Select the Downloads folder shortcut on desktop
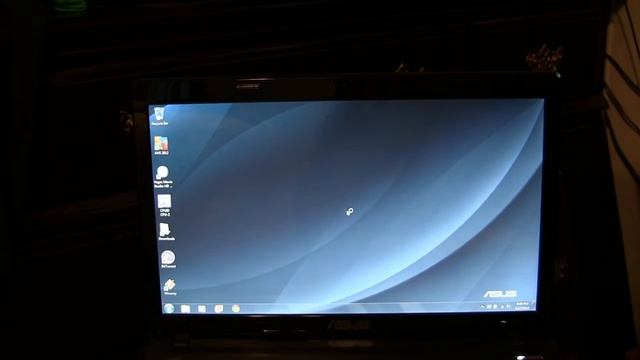The width and height of the screenshot is (640, 360). 166,232
